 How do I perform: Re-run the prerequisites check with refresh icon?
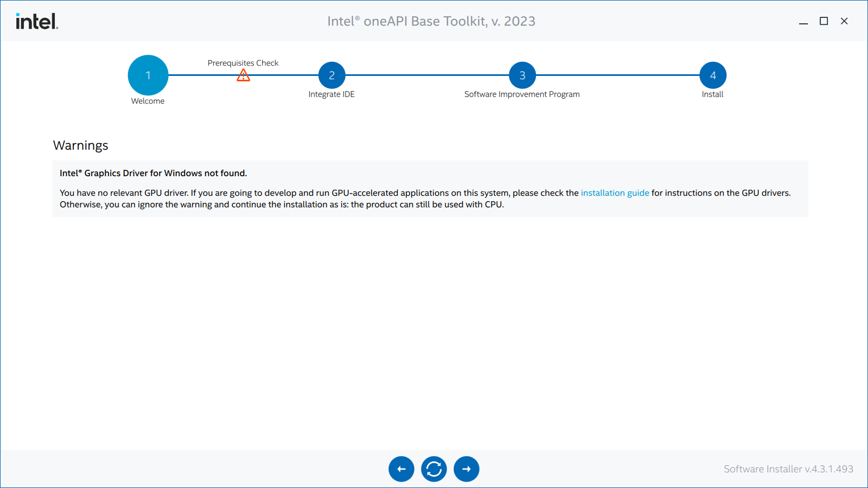coord(434,469)
